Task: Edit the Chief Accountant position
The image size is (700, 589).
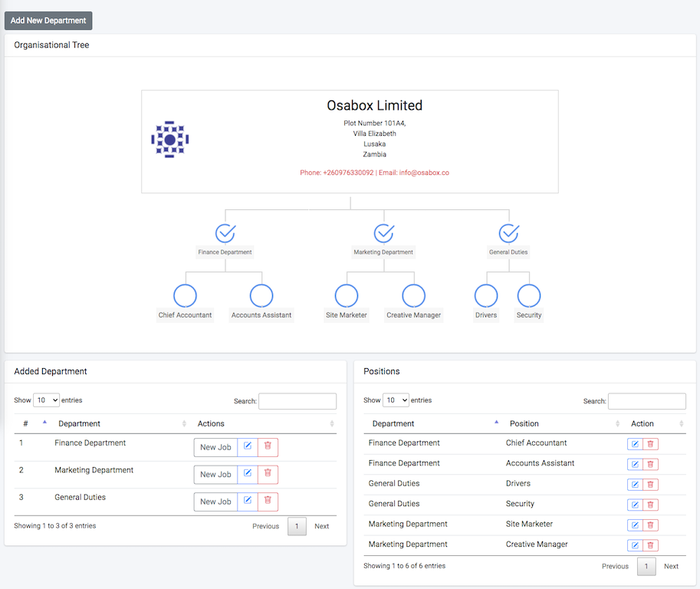Action: [635, 444]
